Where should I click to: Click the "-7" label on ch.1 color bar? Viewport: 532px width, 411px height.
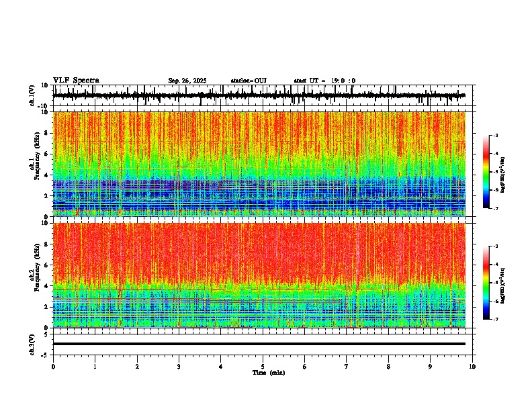click(495, 208)
